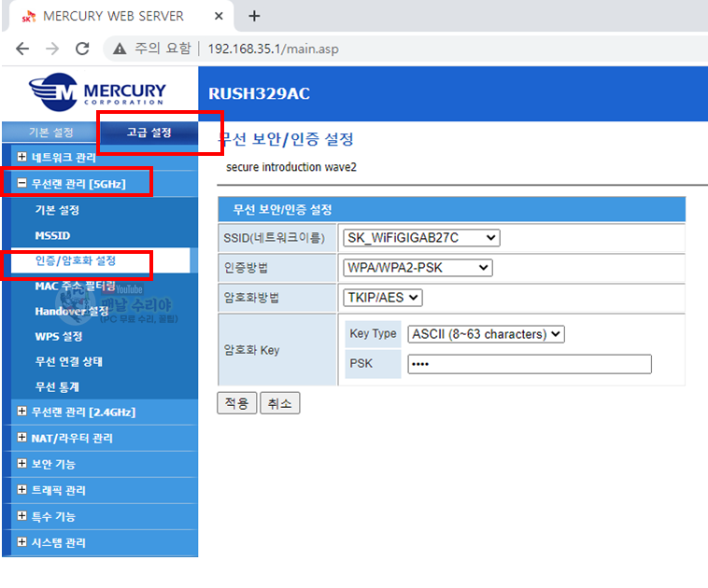Switch to the 고급 설정 tab
Viewport: 708px width, 588px height.
pos(149,133)
